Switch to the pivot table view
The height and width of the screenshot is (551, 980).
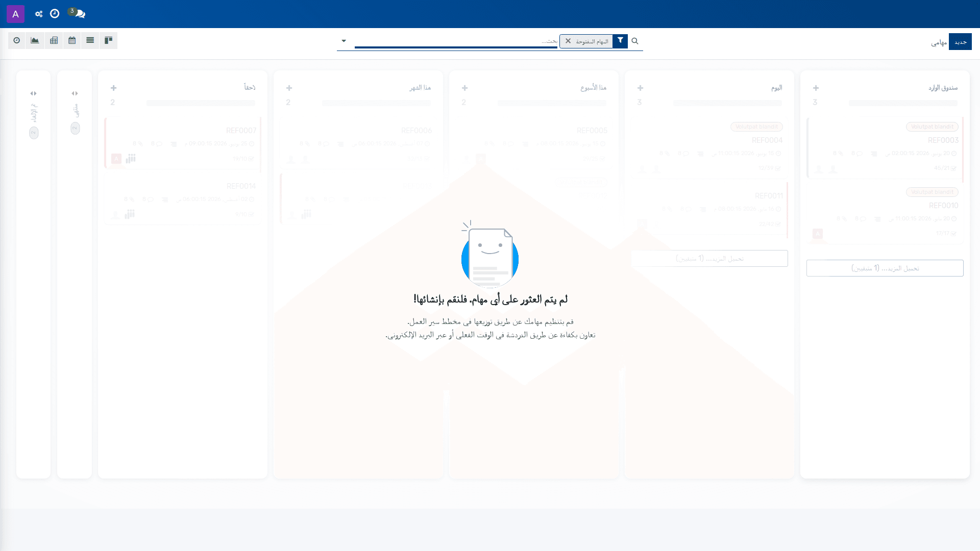point(54,40)
